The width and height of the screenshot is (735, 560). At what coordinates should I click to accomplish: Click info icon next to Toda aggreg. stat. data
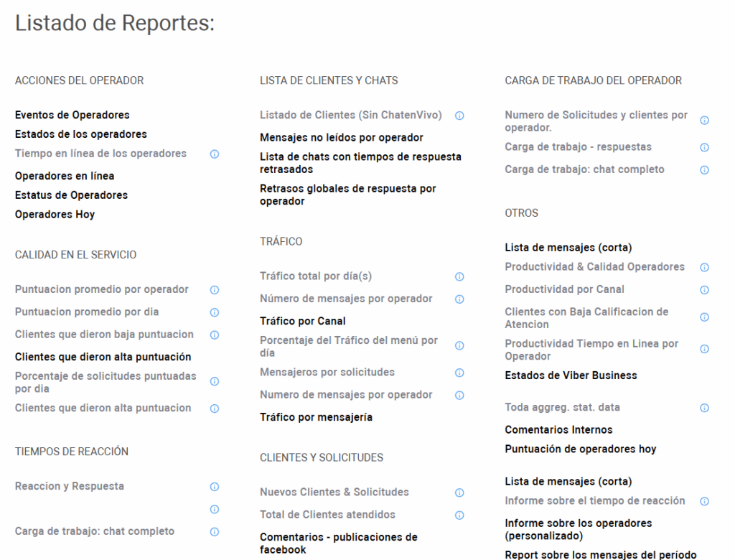pyautogui.click(x=704, y=409)
